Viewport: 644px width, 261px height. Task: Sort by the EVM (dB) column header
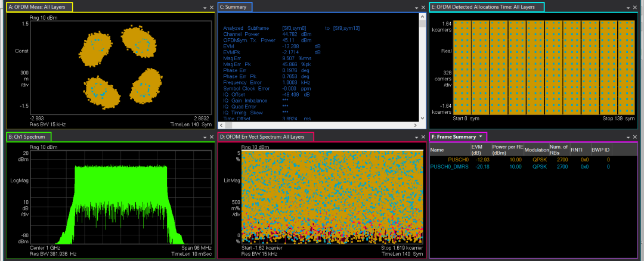point(480,150)
